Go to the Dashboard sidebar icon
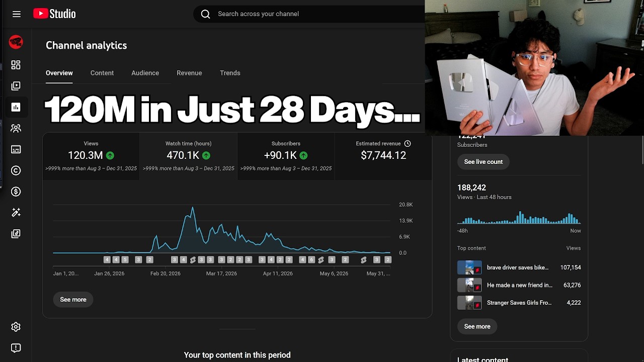 tap(16, 65)
